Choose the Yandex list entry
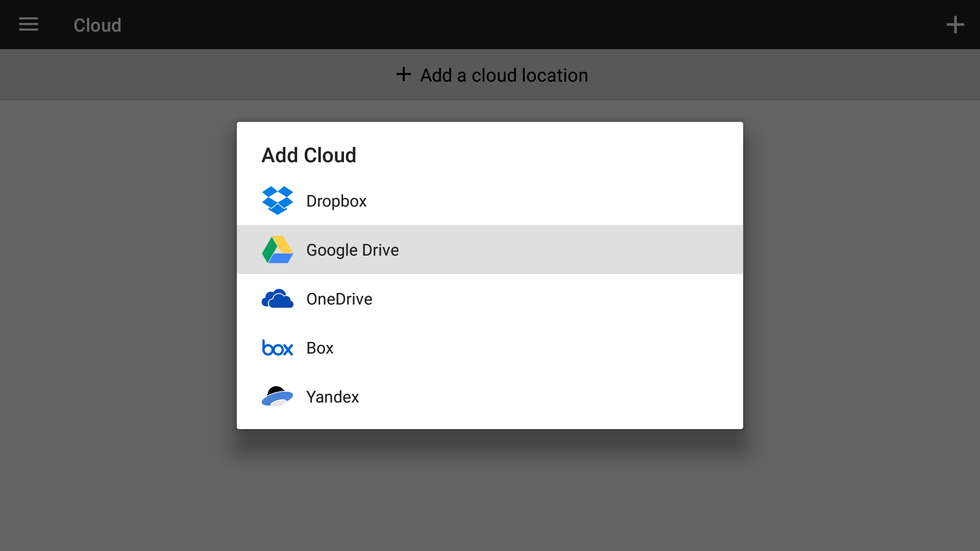 tap(332, 397)
